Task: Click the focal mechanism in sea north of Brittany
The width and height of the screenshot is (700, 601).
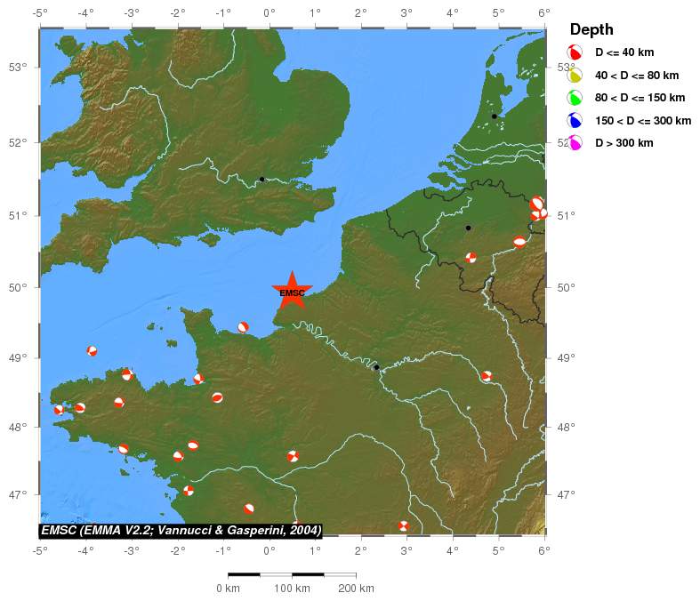Action: (92, 351)
